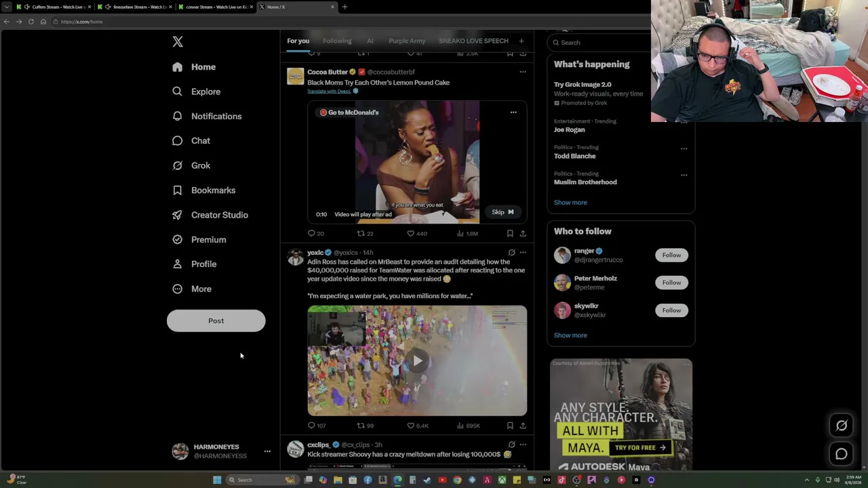868x488 pixels.
Task: Open Muslim Brotherhood trend options dots
Action: [x=684, y=175]
